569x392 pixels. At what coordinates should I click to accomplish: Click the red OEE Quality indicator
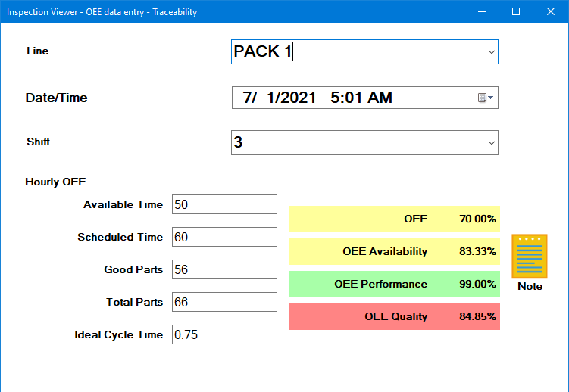(394, 316)
